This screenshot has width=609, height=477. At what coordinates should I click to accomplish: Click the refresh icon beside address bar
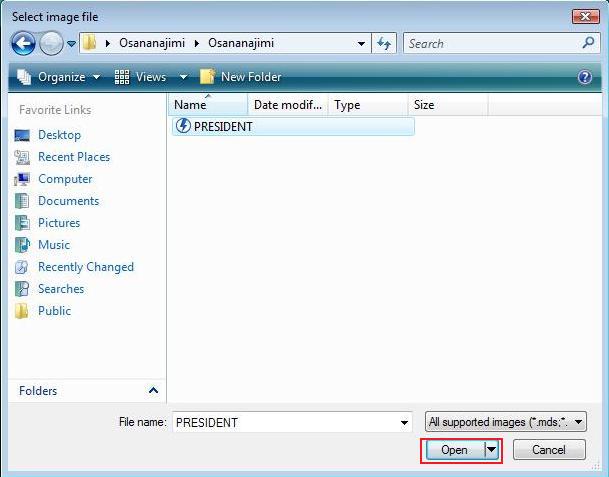coord(384,44)
